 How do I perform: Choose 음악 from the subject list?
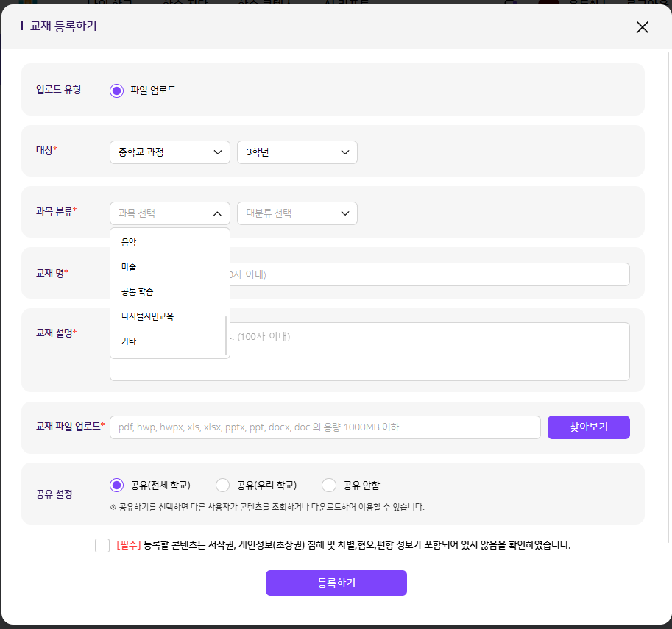pos(130,242)
